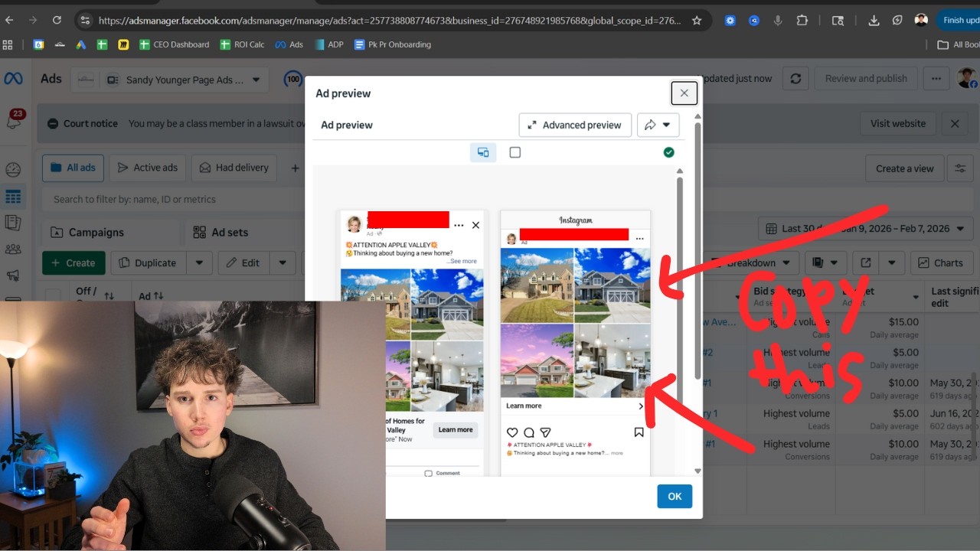980x551 pixels.
Task: Expand the Budget column header dropdown arrow
Action: point(916,296)
